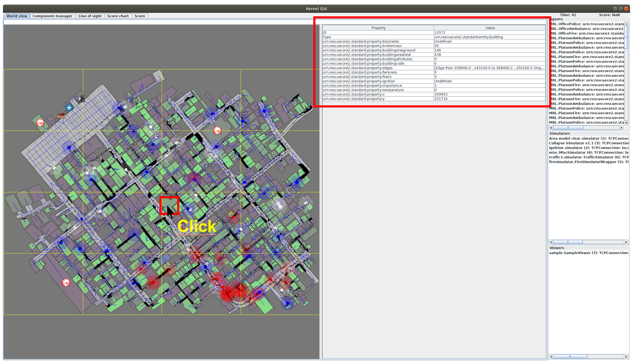Select the property:floors row

434,77
